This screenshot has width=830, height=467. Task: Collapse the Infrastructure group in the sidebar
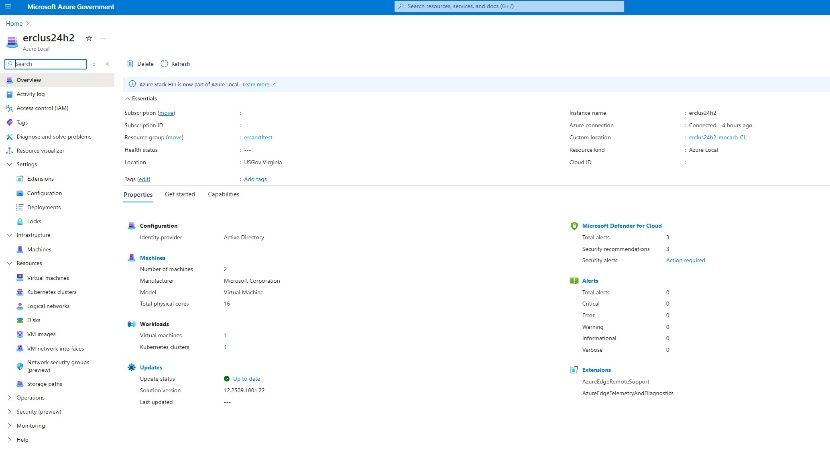[9, 235]
